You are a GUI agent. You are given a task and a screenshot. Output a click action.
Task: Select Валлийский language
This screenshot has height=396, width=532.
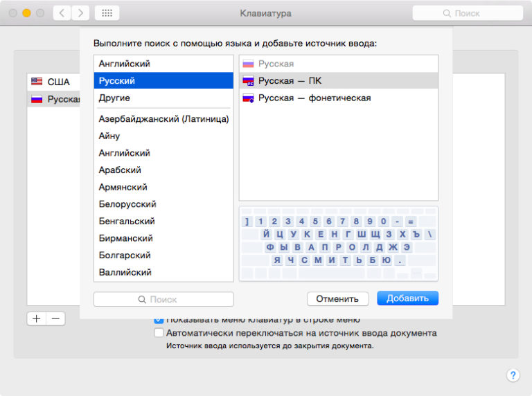tap(163, 272)
